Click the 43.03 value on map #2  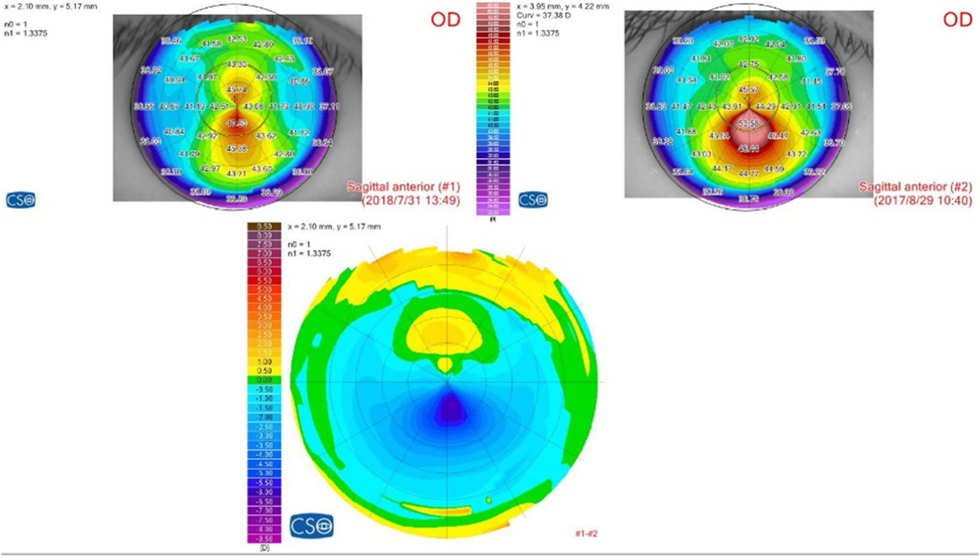[701, 154]
